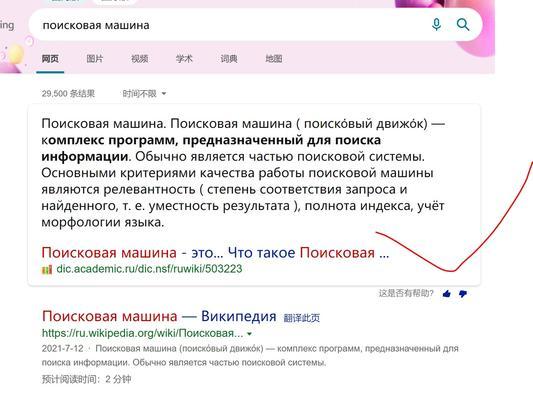533x400 pixels.
Task: Select the 网页 web results tab
Action: click(50, 59)
